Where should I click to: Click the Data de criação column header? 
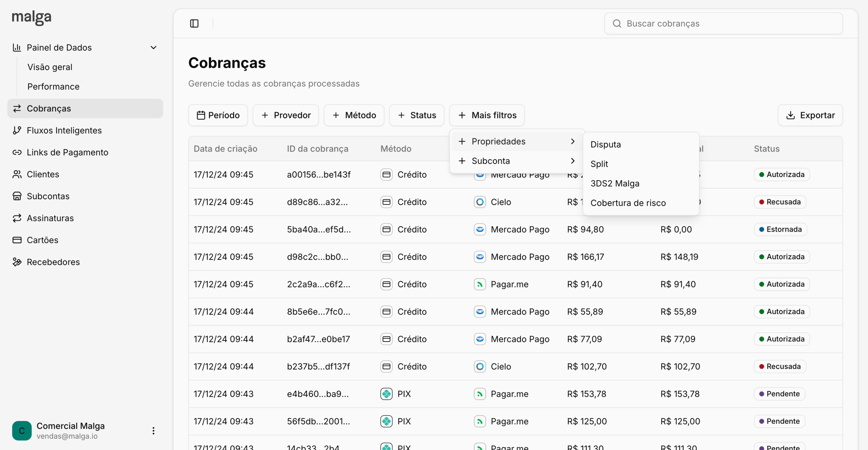tap(225, 149)
